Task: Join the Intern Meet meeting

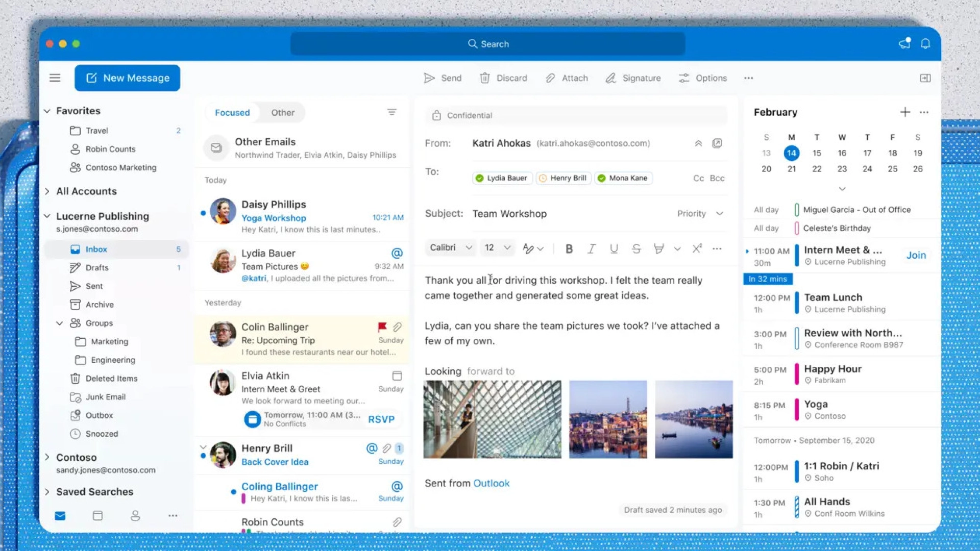Action: 916,255
